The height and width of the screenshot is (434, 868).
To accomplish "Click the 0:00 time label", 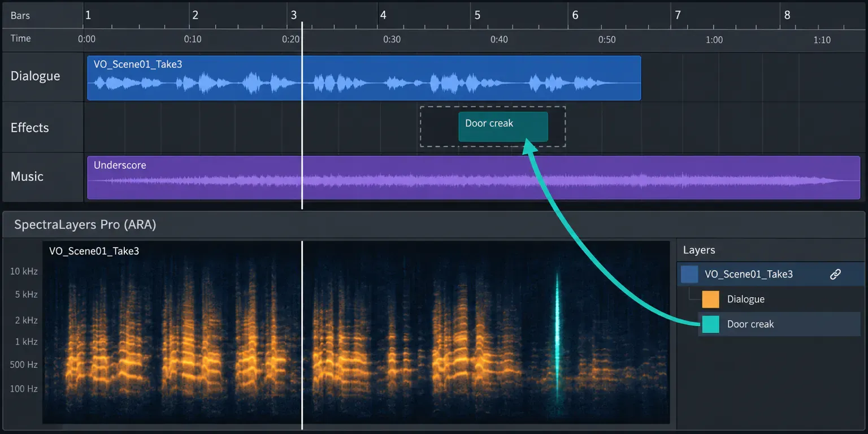I will click(x=86, y=40).
